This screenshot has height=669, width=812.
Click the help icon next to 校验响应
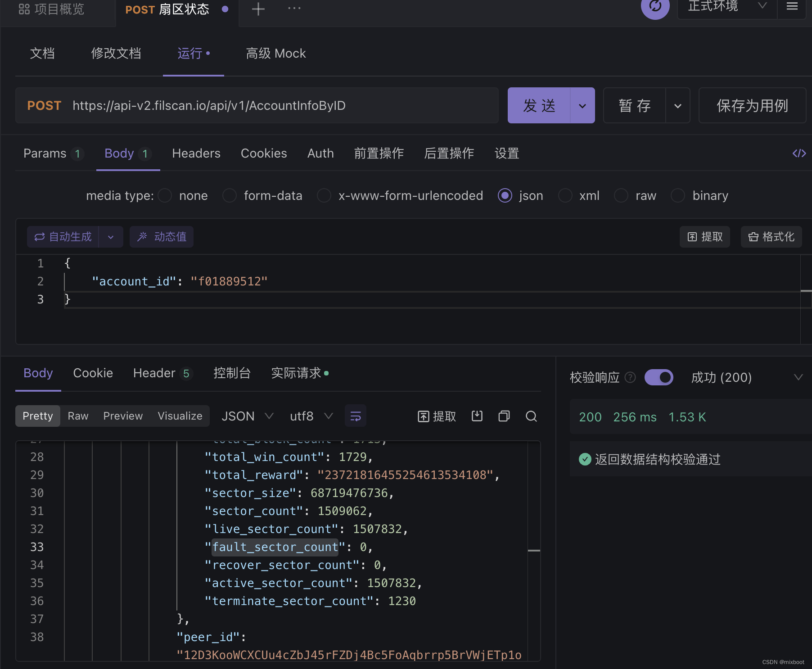point(630,377)
